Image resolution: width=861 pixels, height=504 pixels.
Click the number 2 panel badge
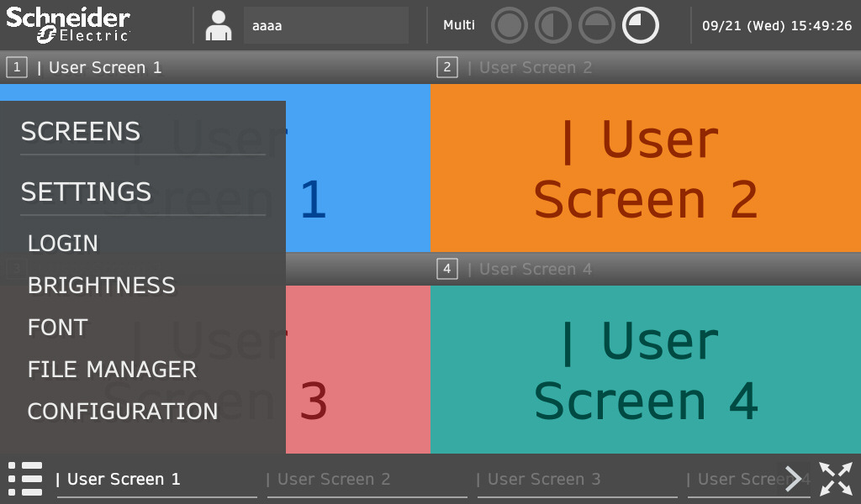(447, 67)
